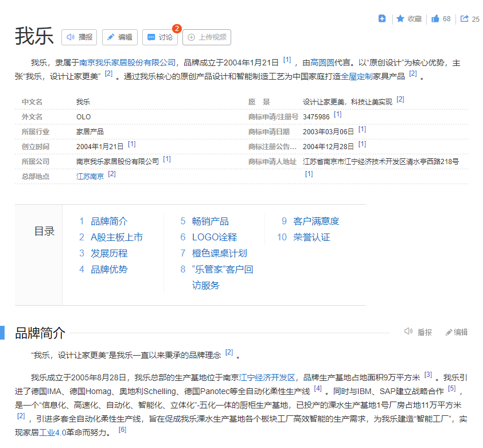Go to catalog item 7 橙色课桌计划

[x=220, y=254]
